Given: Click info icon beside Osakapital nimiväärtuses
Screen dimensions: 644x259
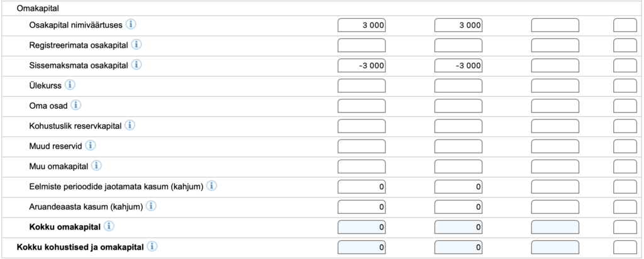Looking at the screenshot, I should coord(131,25).
